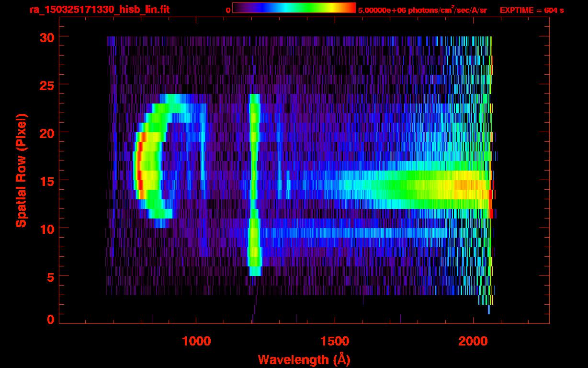Image resolution: width=588 pixels, height=368 pixels.
Task: Click the red end of the colorbar
Action: 351,8
